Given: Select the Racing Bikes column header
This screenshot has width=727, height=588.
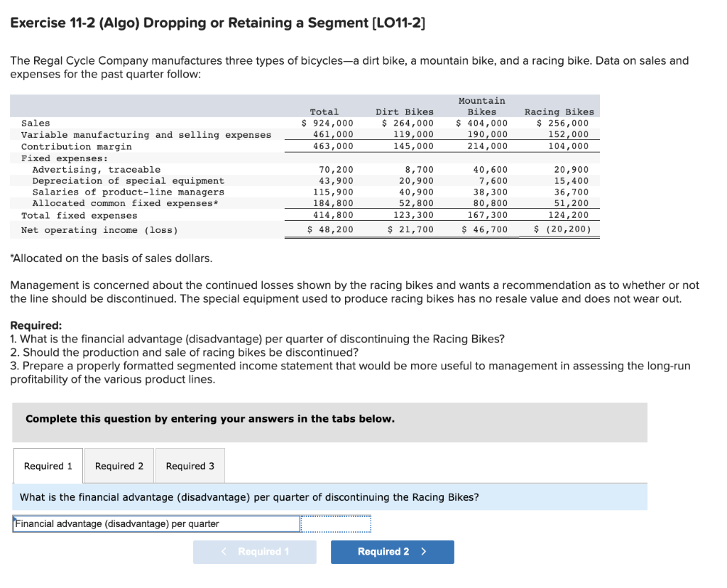Looking at the screenshot, I should point(558,111).
